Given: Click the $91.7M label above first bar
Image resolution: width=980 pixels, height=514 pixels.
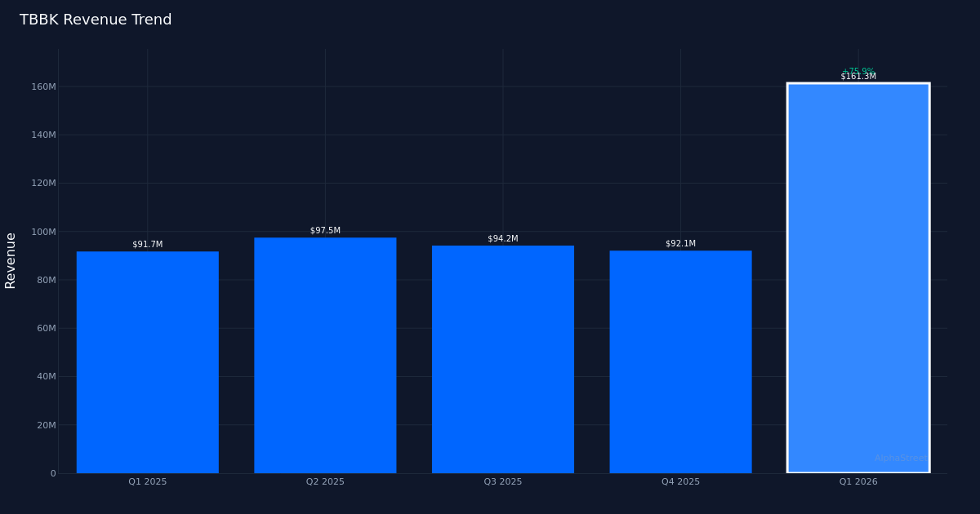Looking at the screenshot, I should click(147, 242).
